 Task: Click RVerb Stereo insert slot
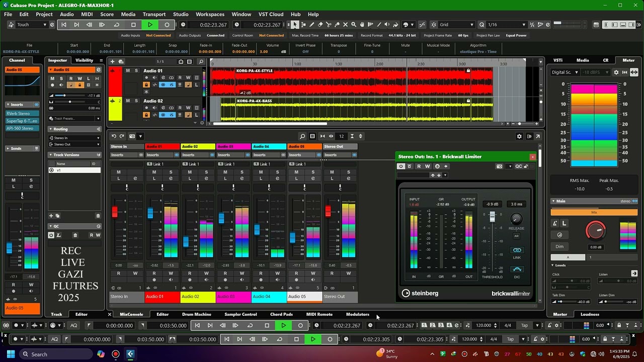point(22,114)
